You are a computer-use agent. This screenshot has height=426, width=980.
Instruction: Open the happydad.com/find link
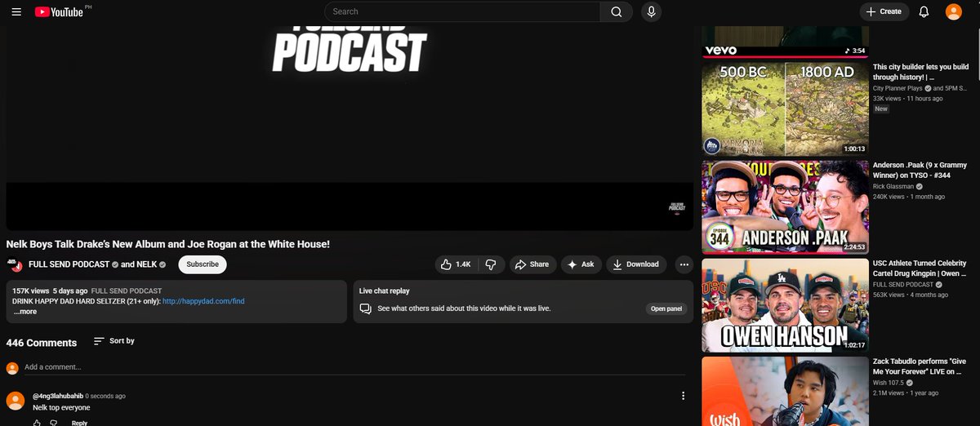click(203, 301)
